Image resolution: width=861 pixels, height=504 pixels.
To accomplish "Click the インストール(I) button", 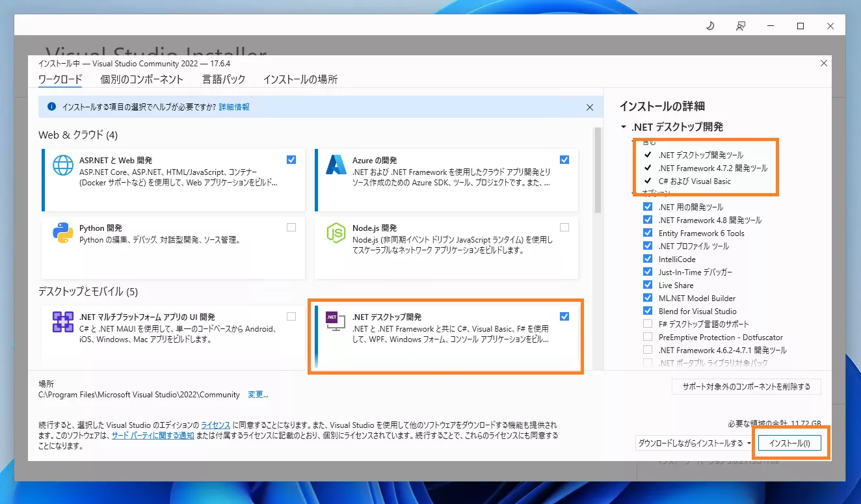I will (789, 443).
